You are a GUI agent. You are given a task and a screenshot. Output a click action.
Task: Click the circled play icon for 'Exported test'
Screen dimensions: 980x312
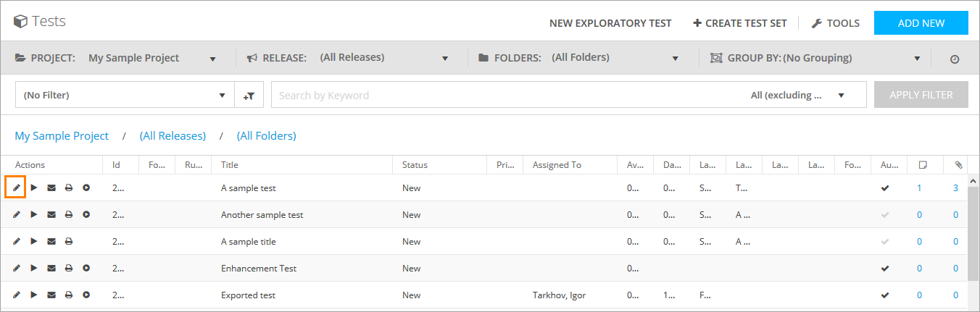point(86,295)
